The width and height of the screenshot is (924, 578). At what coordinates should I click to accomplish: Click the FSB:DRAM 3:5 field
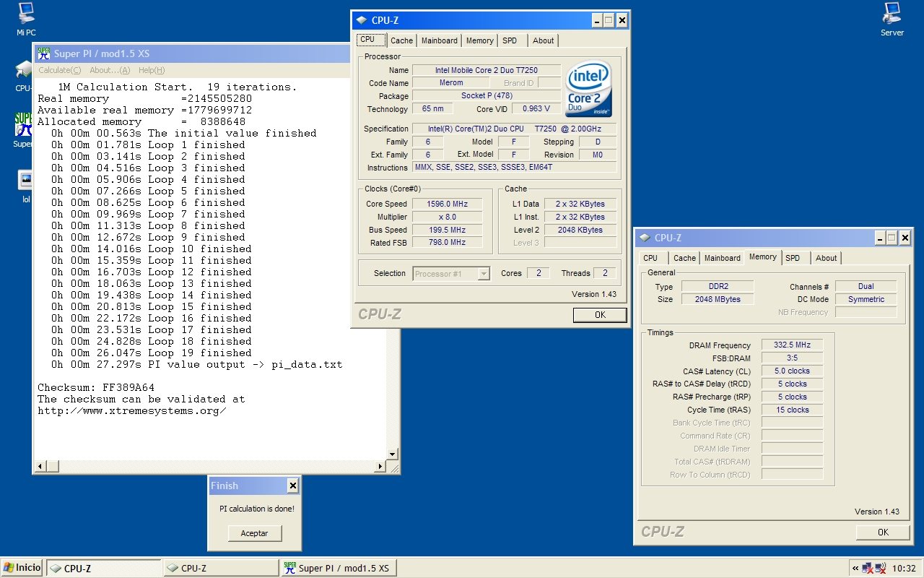pos(792,358)
